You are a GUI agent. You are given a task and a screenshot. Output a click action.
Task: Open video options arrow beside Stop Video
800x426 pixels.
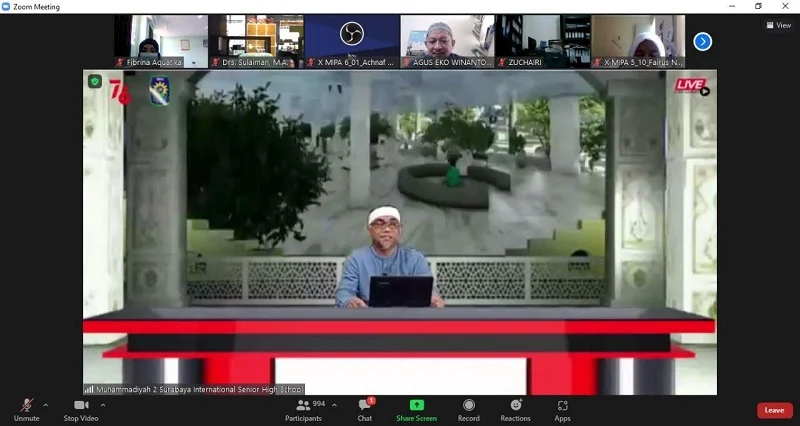click(x=103, y=405)
